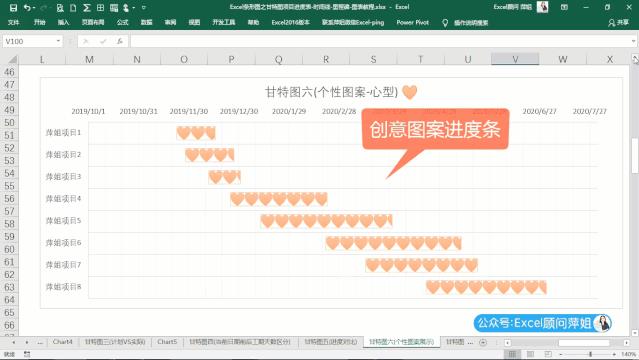Switch to Normal view in status bar
639x360 pixels.
pos(512,354)
